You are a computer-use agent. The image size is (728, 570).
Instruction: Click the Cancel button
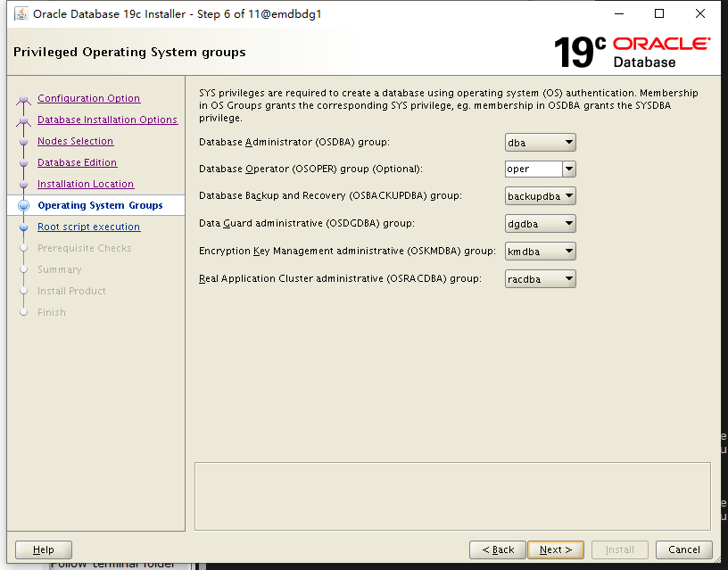(x=684, y=550)
